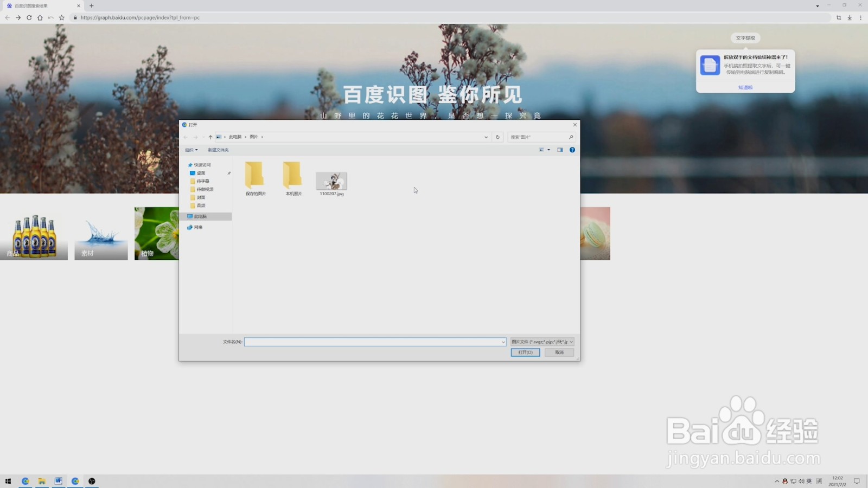The height and width of the screenshot is (488, 868).
Task: Click the 取消 button
Action: pos(559,352)
